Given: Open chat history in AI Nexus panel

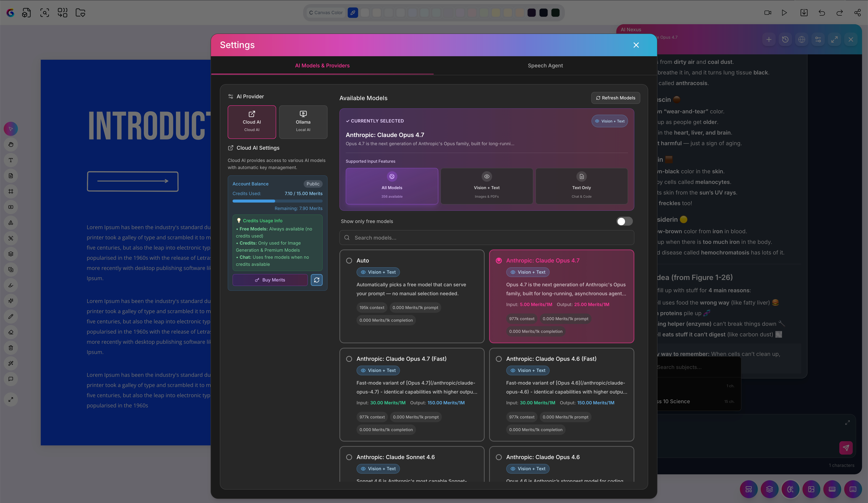Looking at the screenshot, I should tap(785, 40).
